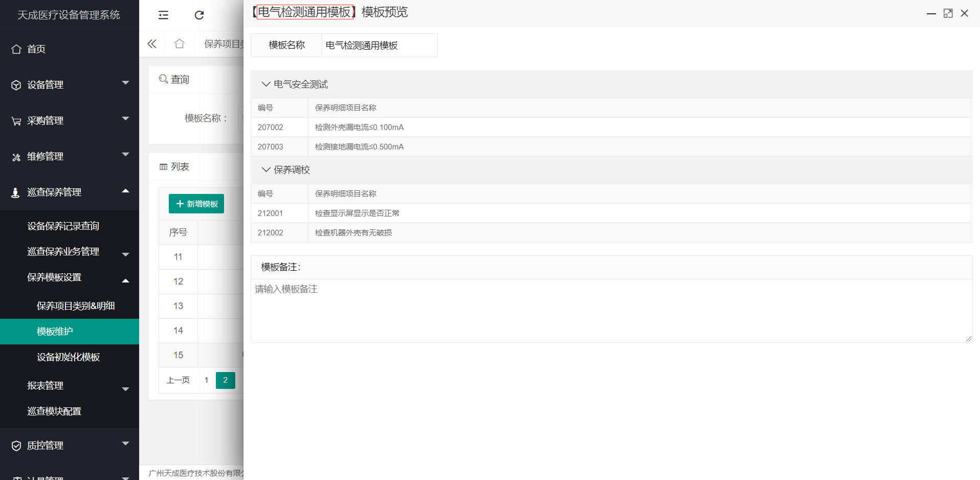Open 设备保养记录查询 menu item
The image size is (980, 480).
[63, 226]
